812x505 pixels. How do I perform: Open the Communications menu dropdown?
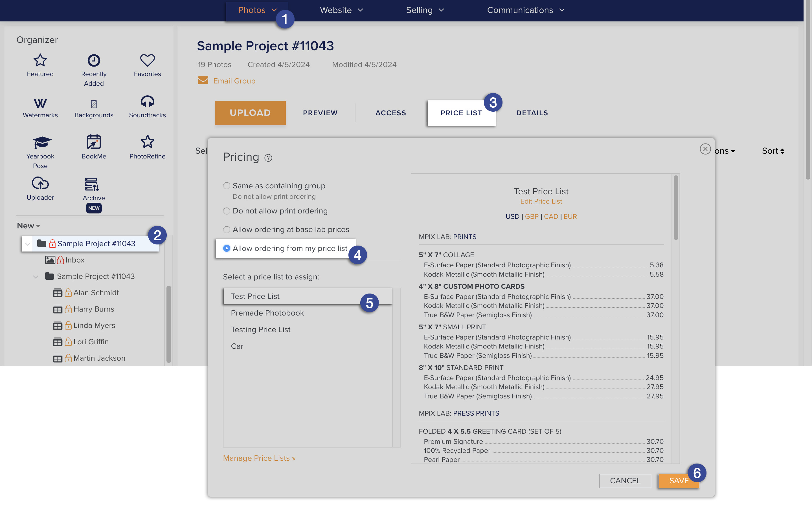526,10
